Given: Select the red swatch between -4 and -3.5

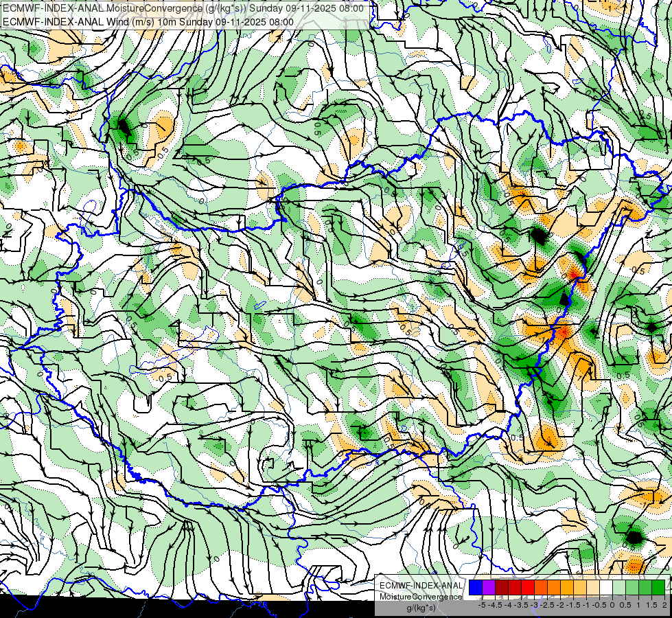Looking at the screenshot, I should (x=515, y=587).
